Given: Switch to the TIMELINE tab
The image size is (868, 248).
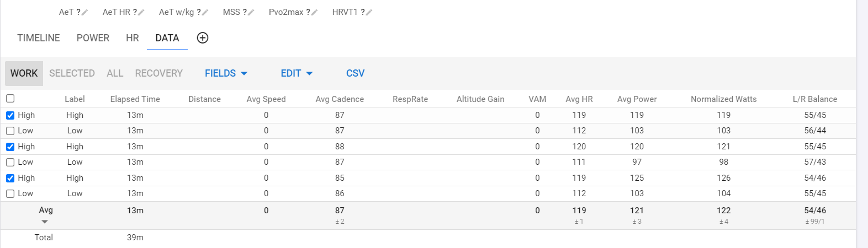Looking at the screenshot, I should pyautogui.click(x=39, y=38).
